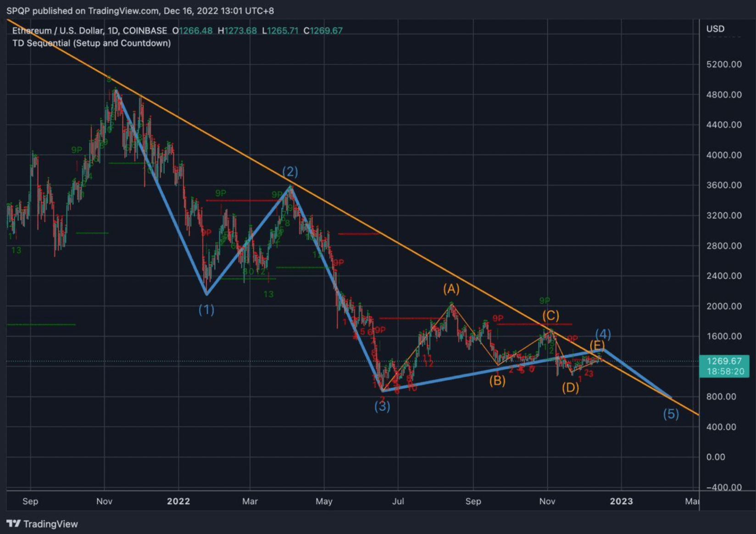Click the open value O1266.48
Image resolution: width=756 pixels, height=534 pixels.
click(192, 31)
